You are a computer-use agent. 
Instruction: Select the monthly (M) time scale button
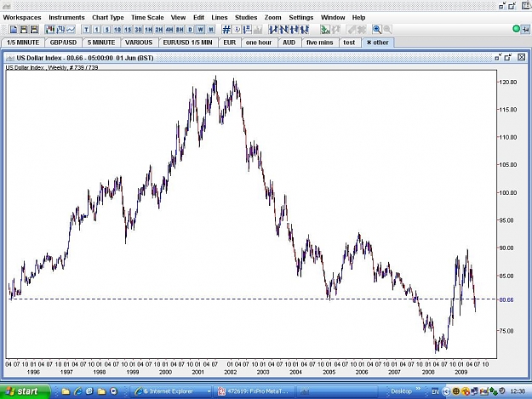(211, 30)
